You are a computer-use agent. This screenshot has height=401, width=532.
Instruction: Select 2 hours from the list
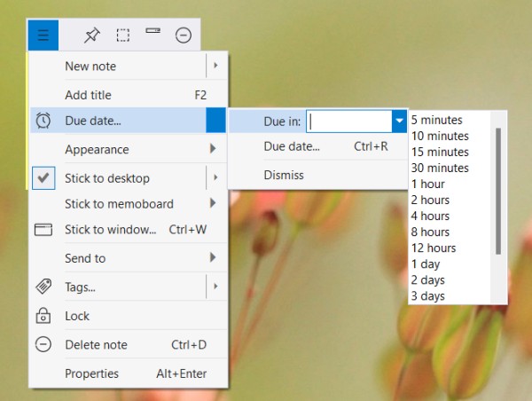coord(450,200)
